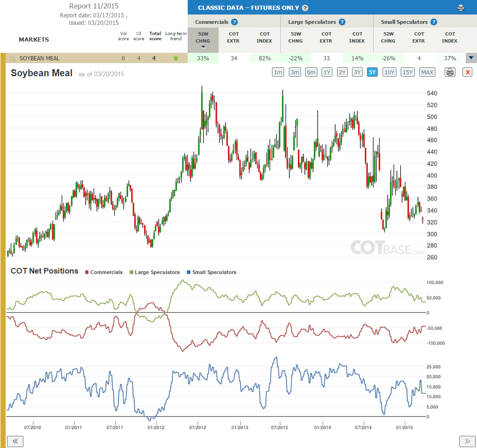
Task: Open the Large Speculators help icon
Action: tap(342, 22)
